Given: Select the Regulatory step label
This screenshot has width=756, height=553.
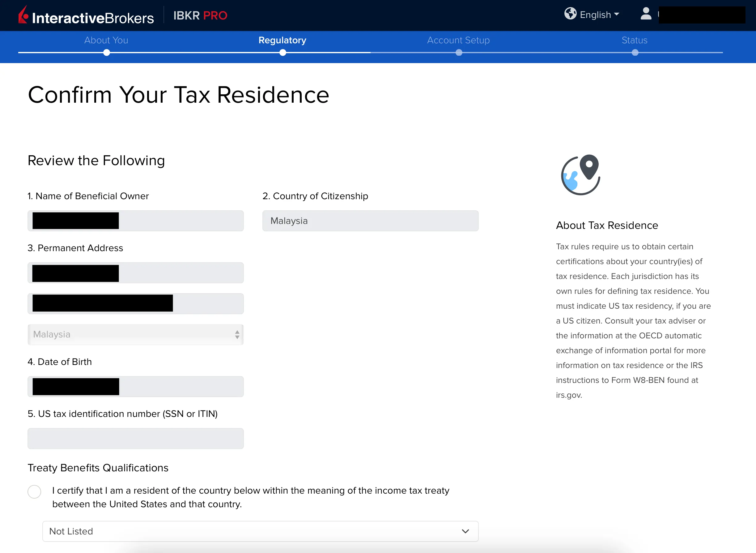Looking at the screenshot, I should (283, 40).
